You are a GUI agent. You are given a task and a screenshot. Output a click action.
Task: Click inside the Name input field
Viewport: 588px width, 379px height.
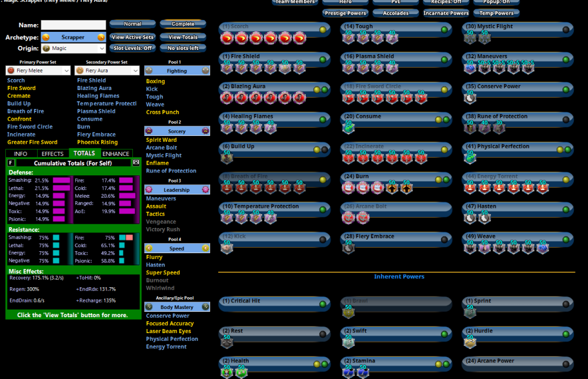[73, 25]
